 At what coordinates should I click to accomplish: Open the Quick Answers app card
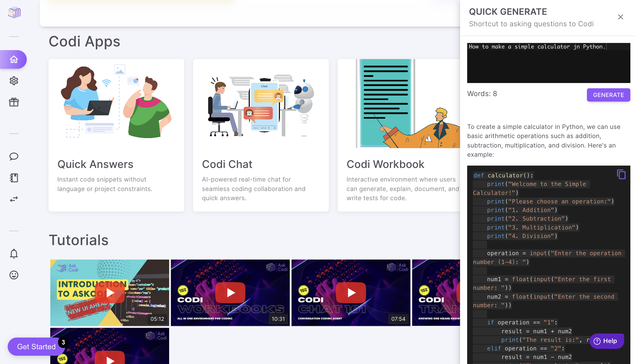click(116, 135)
